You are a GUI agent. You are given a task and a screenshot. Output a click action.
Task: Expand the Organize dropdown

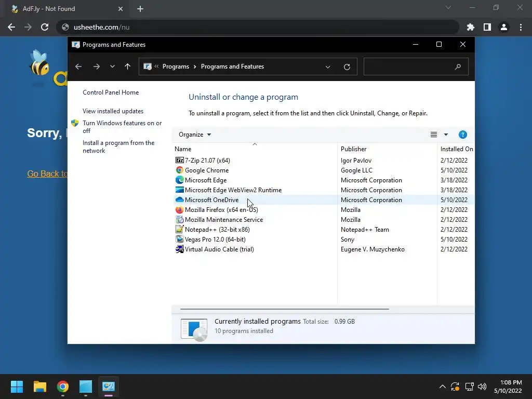tap(195, 135)
